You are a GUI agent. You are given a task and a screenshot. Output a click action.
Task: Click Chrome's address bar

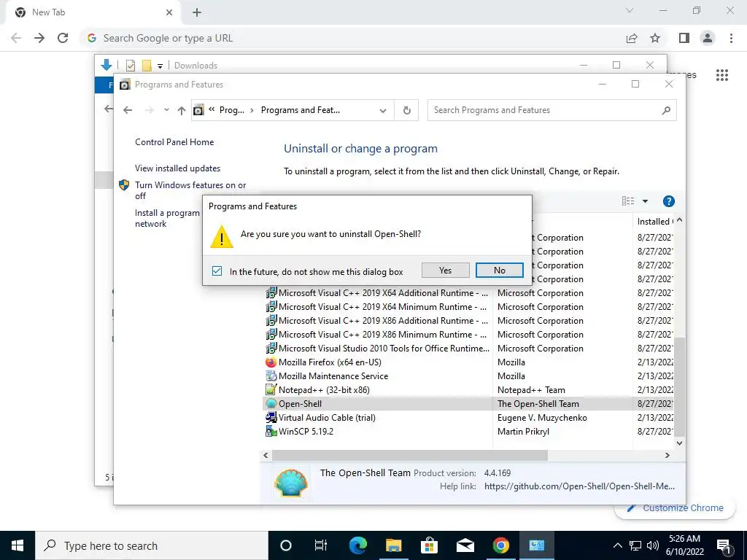point(352,38)
